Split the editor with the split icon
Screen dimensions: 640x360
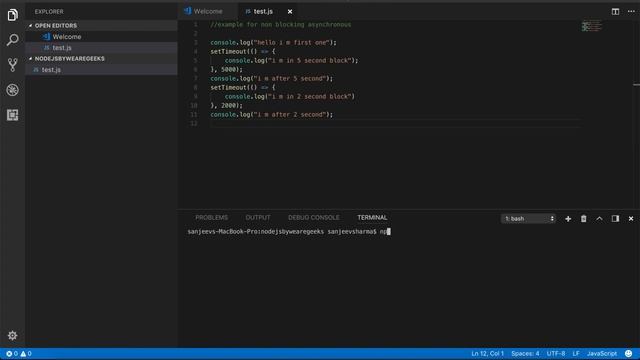615,11
